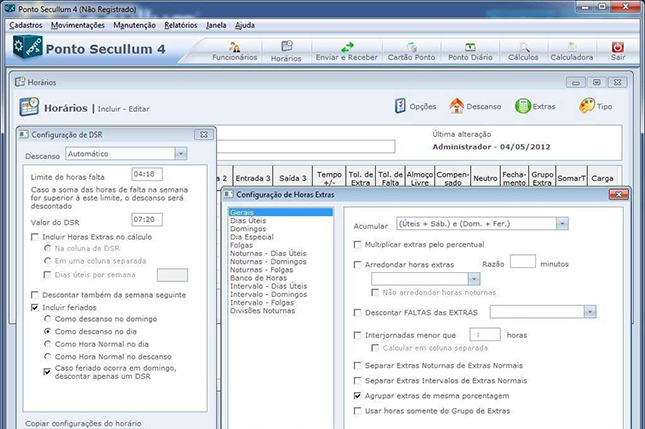Image resolution: width=645 pixels, height=429 pixels.
Task: Click the large Horários header icon
Action: point(29,107)
